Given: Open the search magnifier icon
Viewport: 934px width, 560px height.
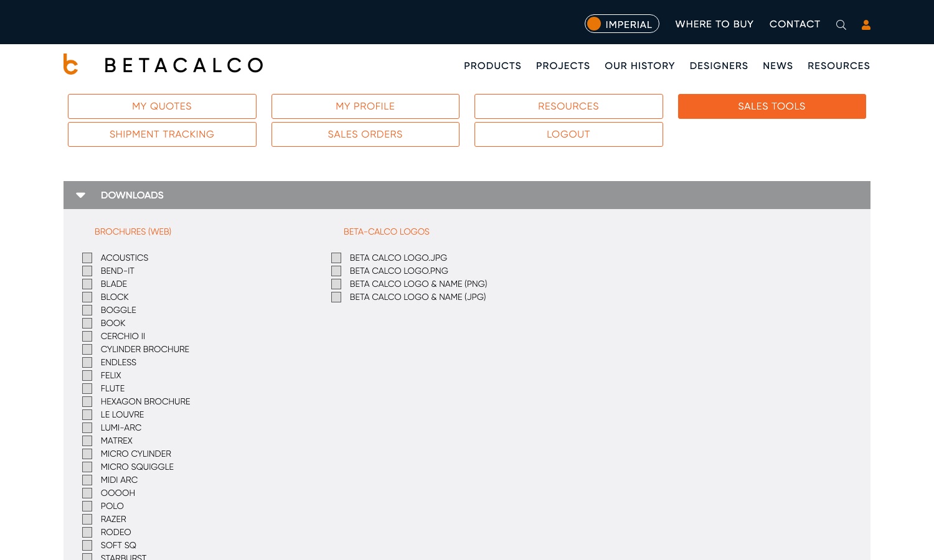Looking at the screenshot, I should point(841,25).
